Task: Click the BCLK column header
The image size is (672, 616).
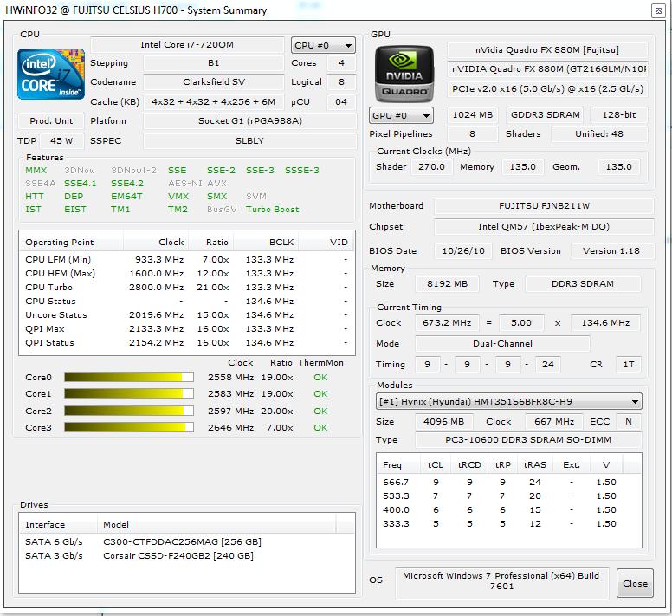Action: pyautogui.click(x=266, y=243)
